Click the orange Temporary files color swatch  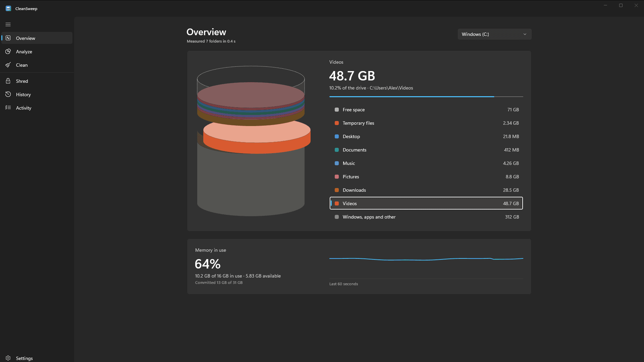pyautogui.click(x=337, y=123)
